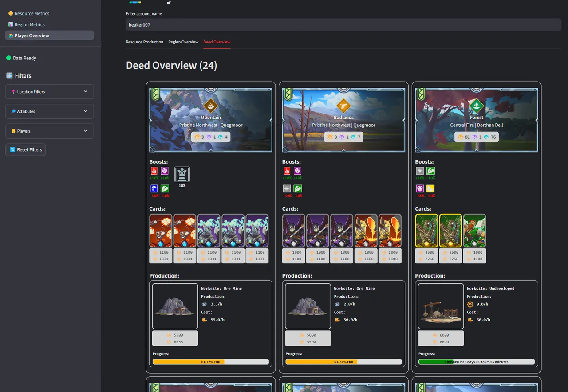Click the plot numbers pill showing 9 1 7
This screenshot has width=568, height=392.
click(344, 137)
